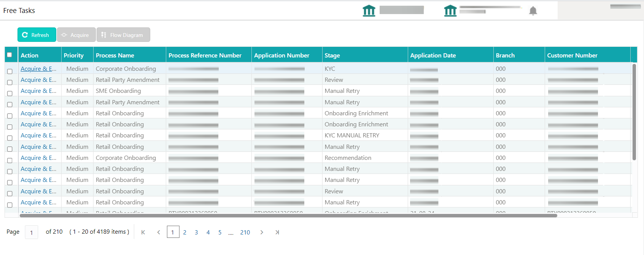Toggle the select-all header checkbox
The width and height of the screenshot is (644, 255).
10,55
